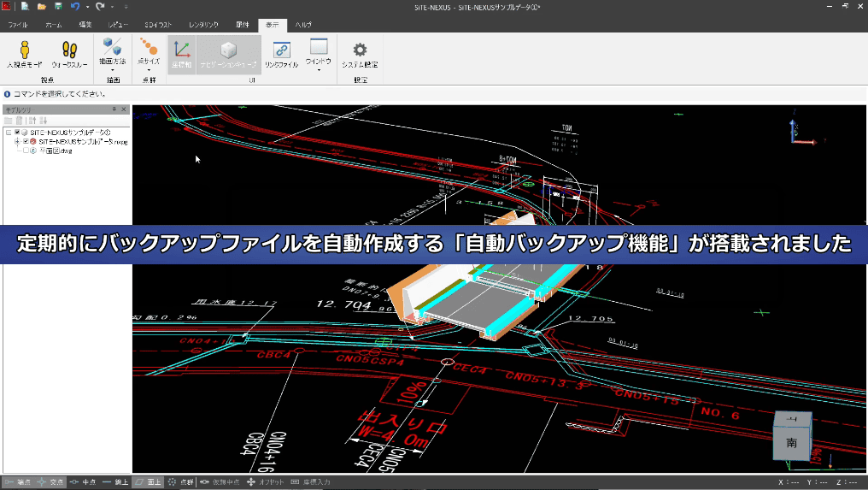Open the redo history dropdown arrow
This screenshot has height=490, width=868.
click(x=113, y=7)
